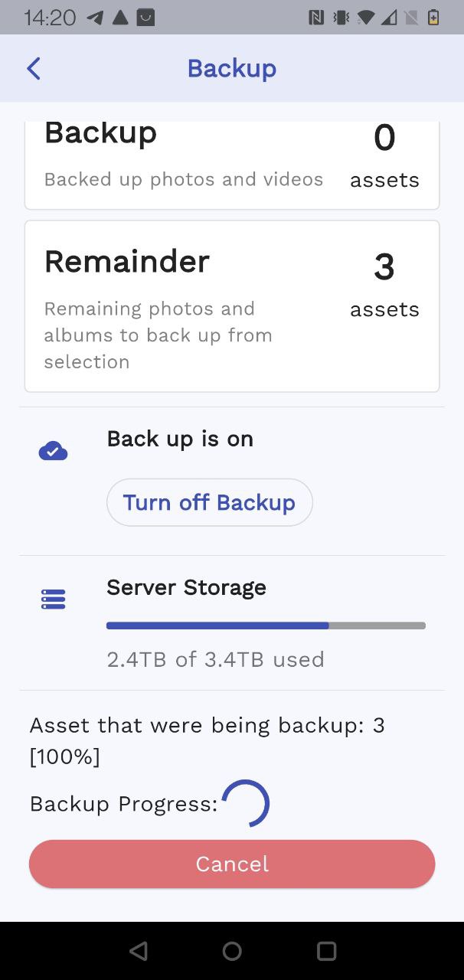Tap the spinning Backup Progress indicator
Screen dimensions: 464x980
(x=247, y=802)
